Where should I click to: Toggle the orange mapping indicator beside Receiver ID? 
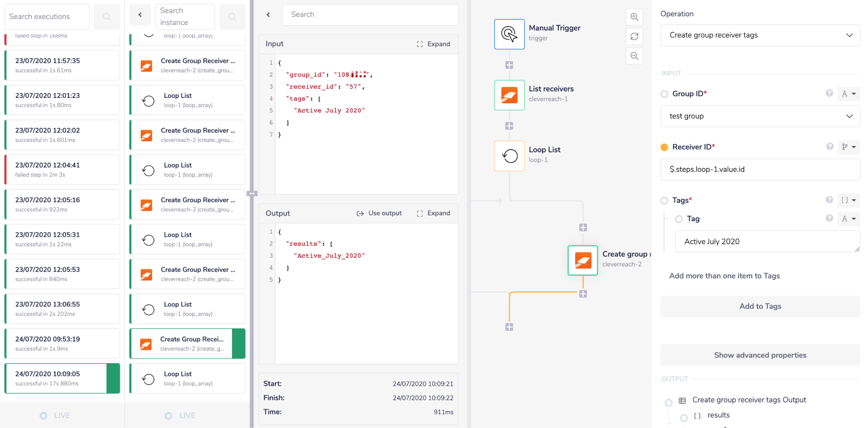[665, 147]
